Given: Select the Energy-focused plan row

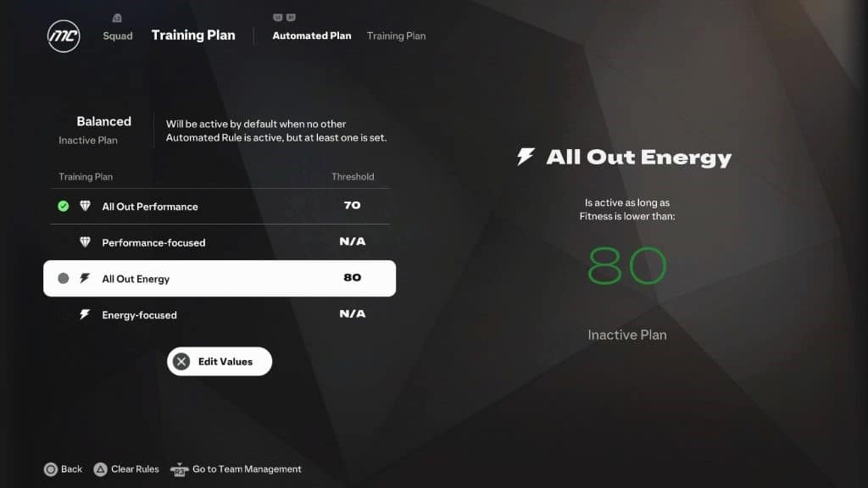Looking at the screenshot, I should click(x=220, y=314).
